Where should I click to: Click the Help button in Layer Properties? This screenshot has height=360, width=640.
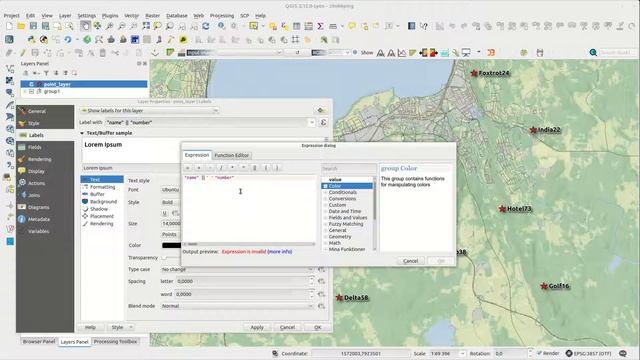[90, 327]
